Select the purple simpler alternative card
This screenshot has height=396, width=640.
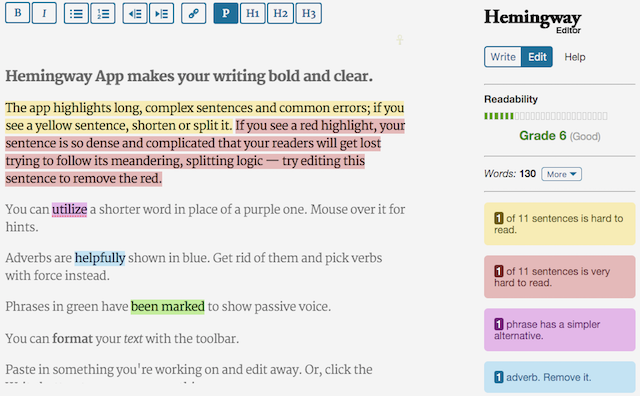click(x=560, y=330)
